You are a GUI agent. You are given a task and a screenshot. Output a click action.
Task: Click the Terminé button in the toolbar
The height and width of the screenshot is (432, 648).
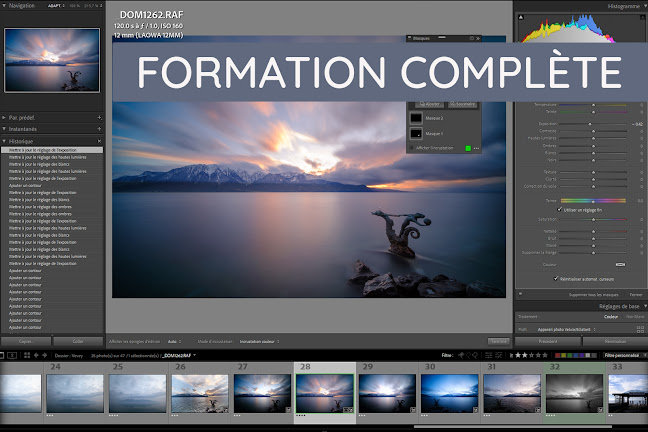click(x=498, y=341)
